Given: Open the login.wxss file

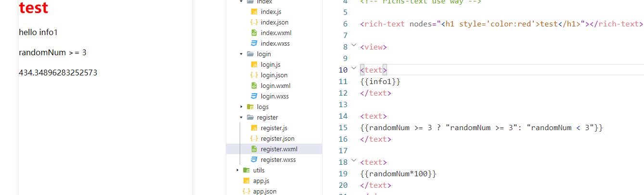Looking at the screenshot, I should [275, 96].
